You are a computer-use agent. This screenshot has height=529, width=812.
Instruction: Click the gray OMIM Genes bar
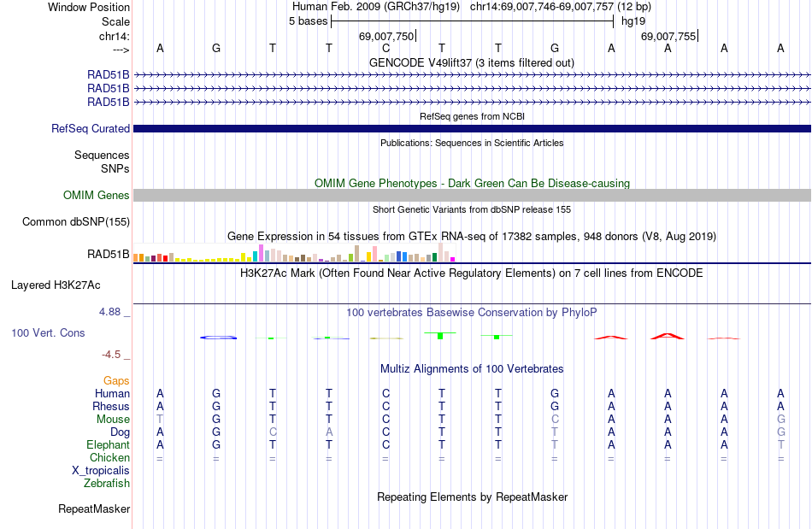click(472, 195)
